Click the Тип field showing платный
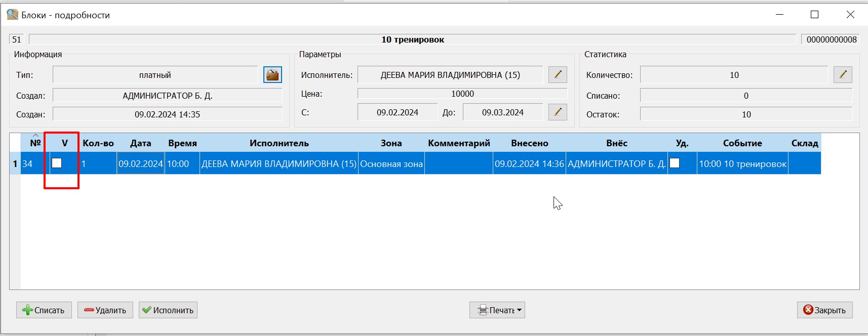The height and width of the screenshot is (336, 868). click(155, 75)
